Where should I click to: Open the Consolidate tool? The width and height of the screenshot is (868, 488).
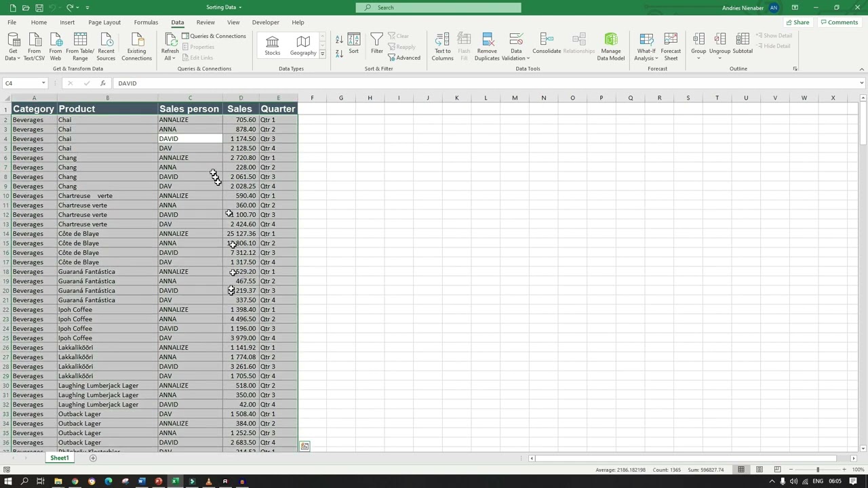point(547,45)
